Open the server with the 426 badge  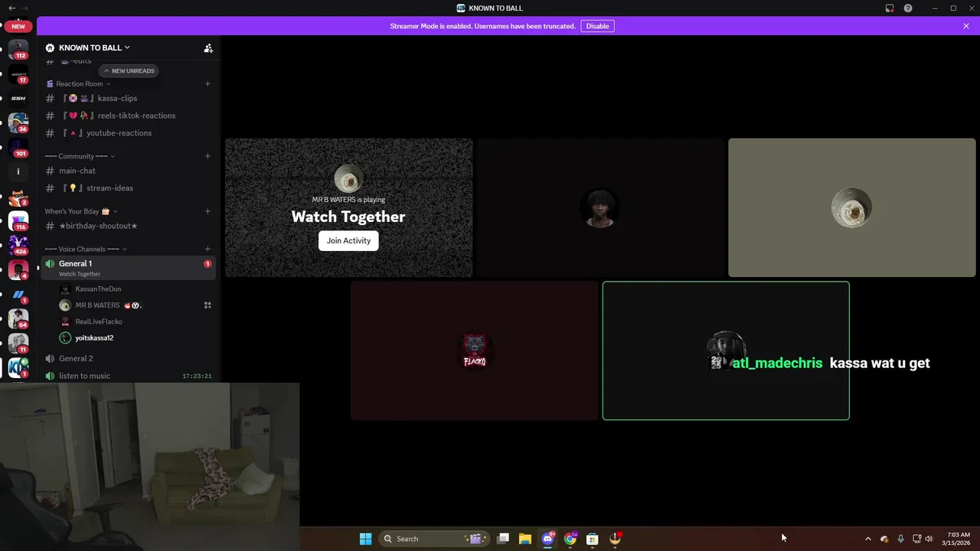click(x=18, y=246)
